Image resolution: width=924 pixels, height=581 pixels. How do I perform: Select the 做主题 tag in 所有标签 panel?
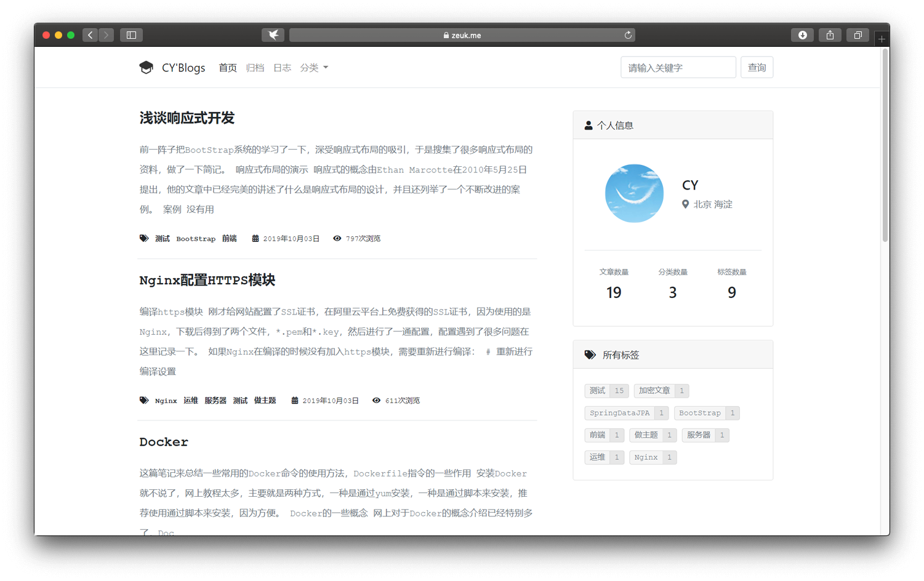click(653, 435)
